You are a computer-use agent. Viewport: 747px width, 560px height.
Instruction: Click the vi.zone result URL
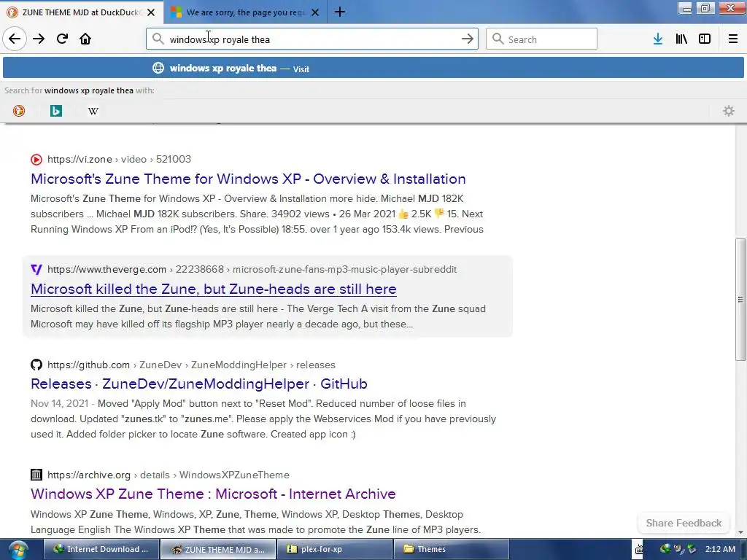tap(119, 159)
